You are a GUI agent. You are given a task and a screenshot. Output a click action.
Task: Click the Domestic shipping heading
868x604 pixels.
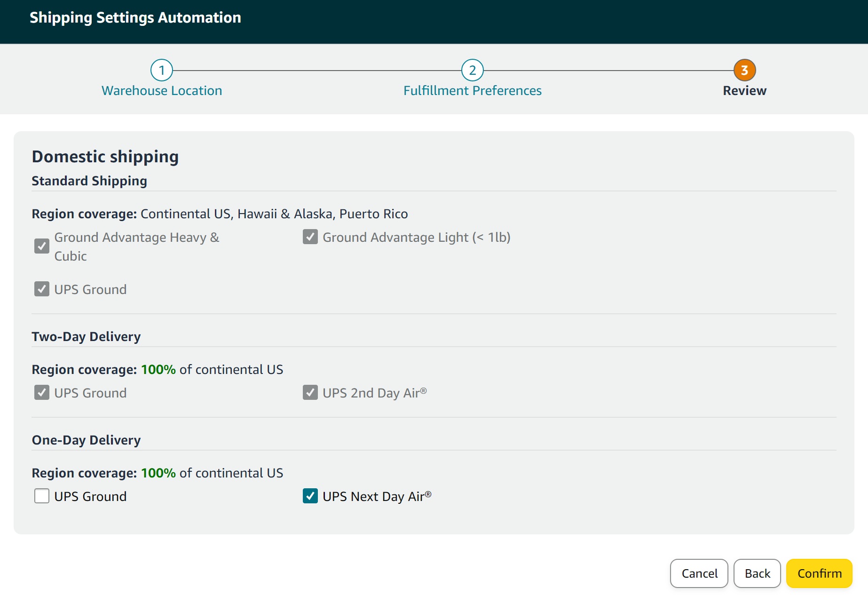click(x=105, y=157)
